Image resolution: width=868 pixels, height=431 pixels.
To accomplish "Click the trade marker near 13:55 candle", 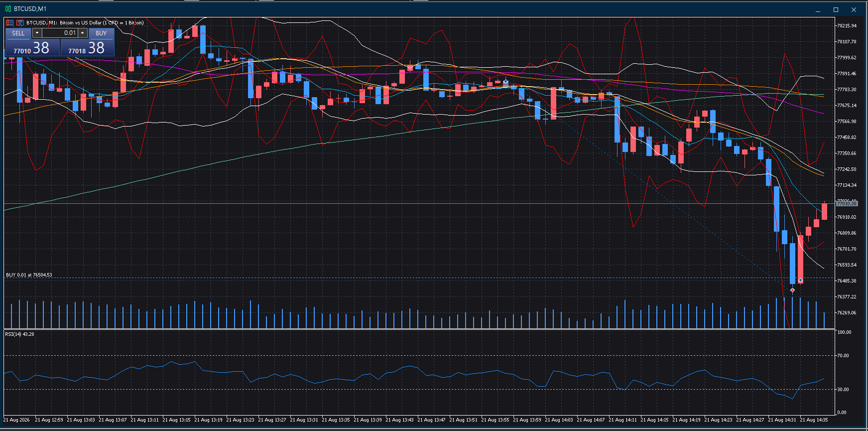I will point(505,82).
